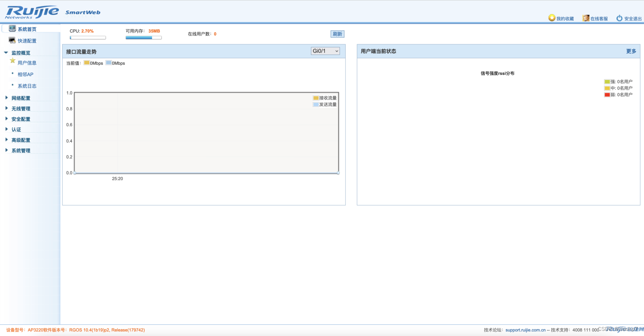Expand the 高级配置 menu section
644x336 pixels.
pos(21,140)
